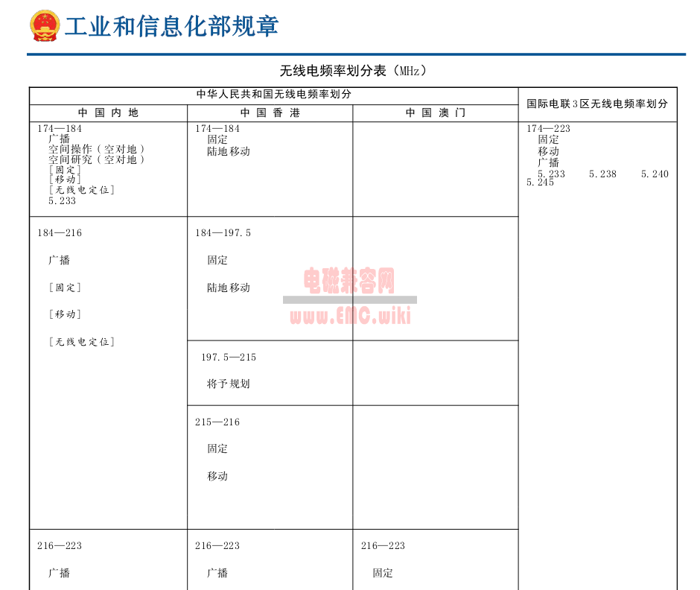
Task: Click 174—184 in the 中国内地 column
Action: point(60,129)
